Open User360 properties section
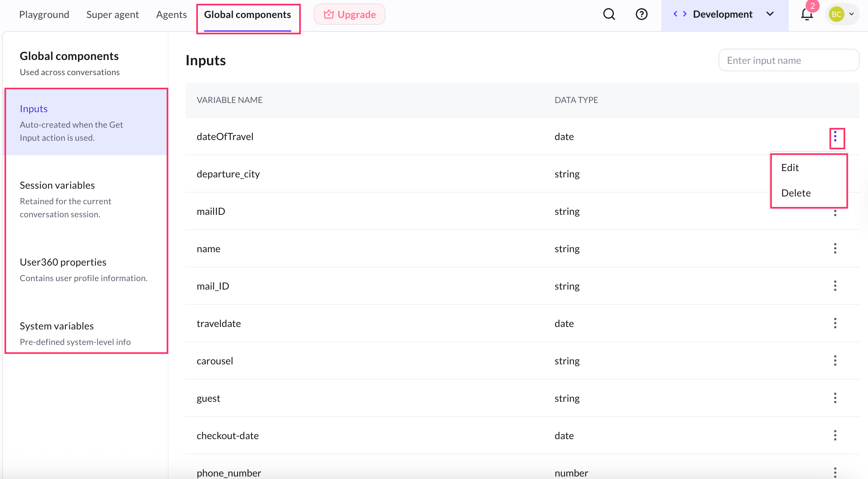Screen dimensions: 868x479 pos(63,262)
